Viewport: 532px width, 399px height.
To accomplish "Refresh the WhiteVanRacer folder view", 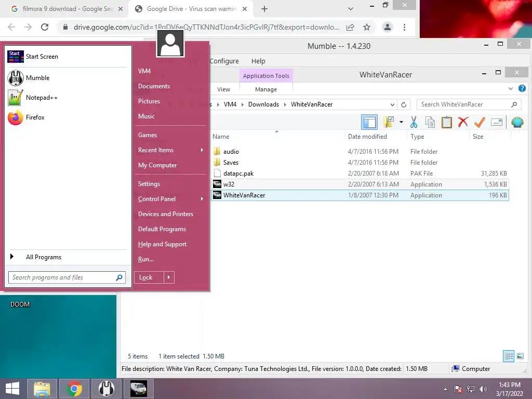I will pos(403,104).
